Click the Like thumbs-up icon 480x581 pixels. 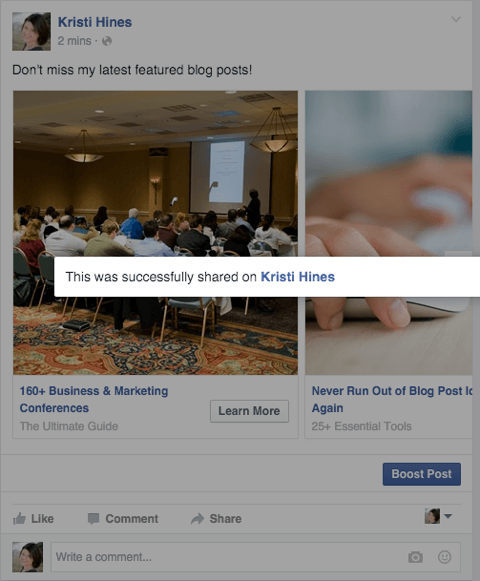pyautogui.click(x=19, y=518)
